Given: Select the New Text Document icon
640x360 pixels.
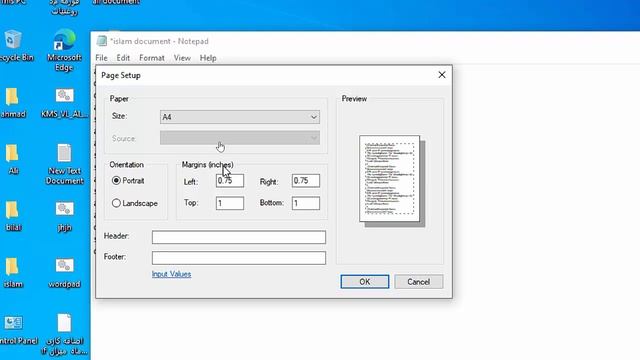Looking at the screenshot, I should pyautogui.click(x=64, y=164).
